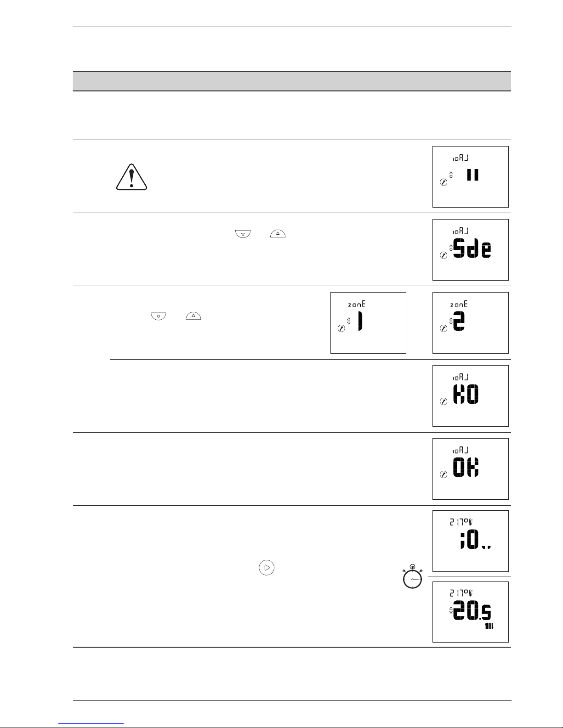Click the round play arrow button
This screenshot has width=563, height=728.
pyautogui.click(x=267, y=568)
